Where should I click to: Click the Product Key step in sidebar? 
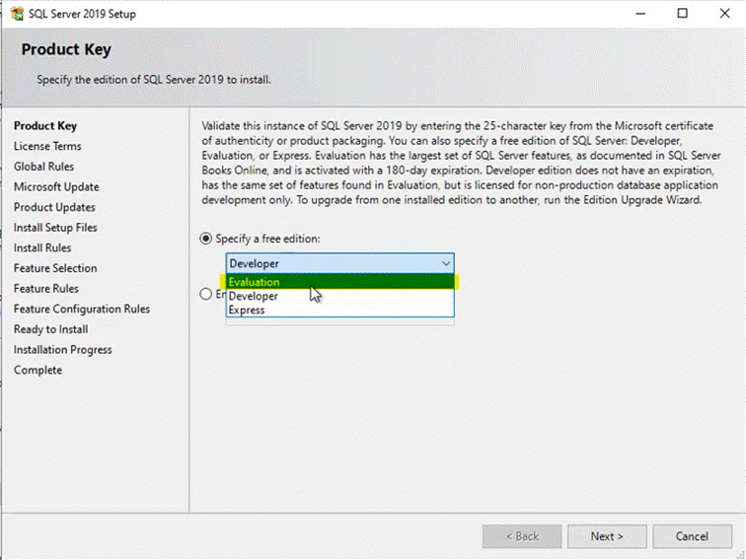click(x=45, y=126)
